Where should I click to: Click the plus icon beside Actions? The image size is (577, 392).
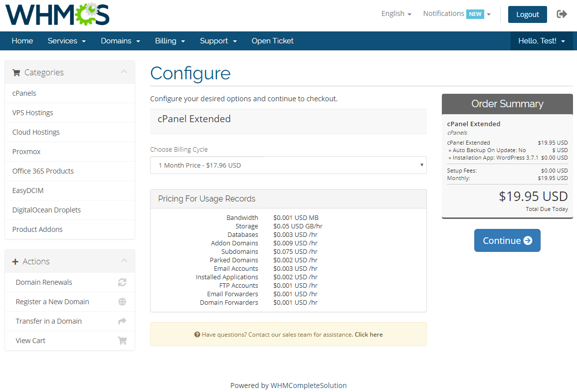point(15,261)
